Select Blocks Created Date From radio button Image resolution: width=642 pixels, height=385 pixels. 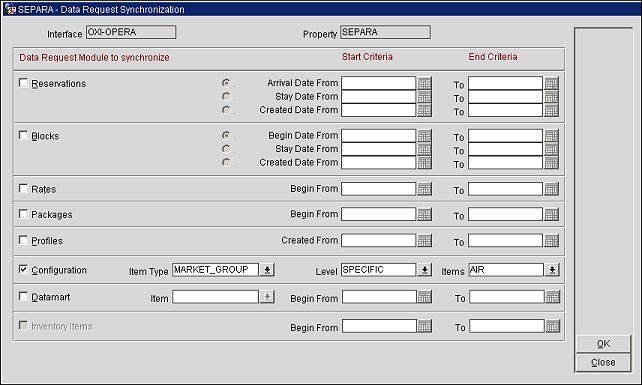[x=226, y=162]
